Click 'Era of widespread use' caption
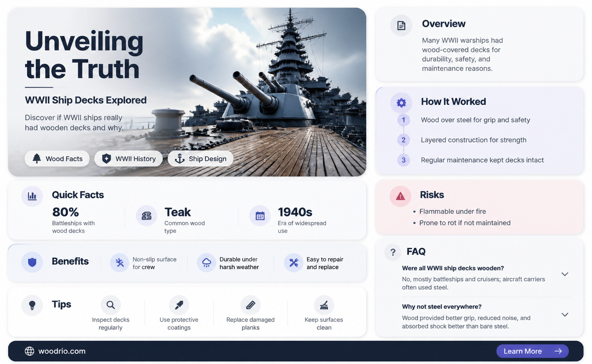Viewport: 592px width, 364px height. pos(302,227)
